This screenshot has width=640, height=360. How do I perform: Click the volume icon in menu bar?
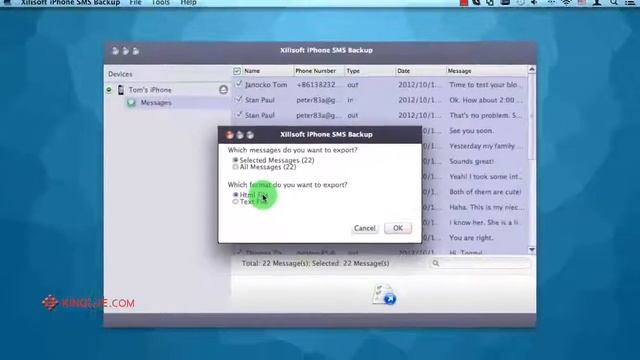(x=534, y=2)
